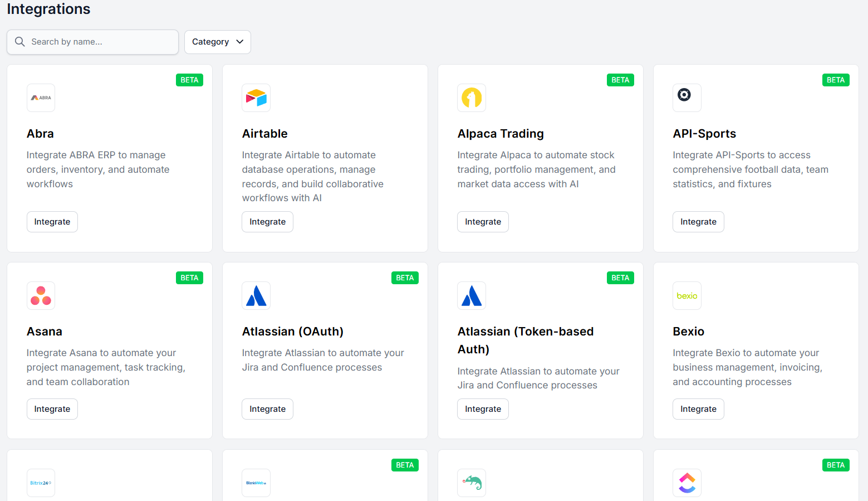Screen dimensions: 868x501
Task: Click the Airtable description about database operations
Action: 313,177
